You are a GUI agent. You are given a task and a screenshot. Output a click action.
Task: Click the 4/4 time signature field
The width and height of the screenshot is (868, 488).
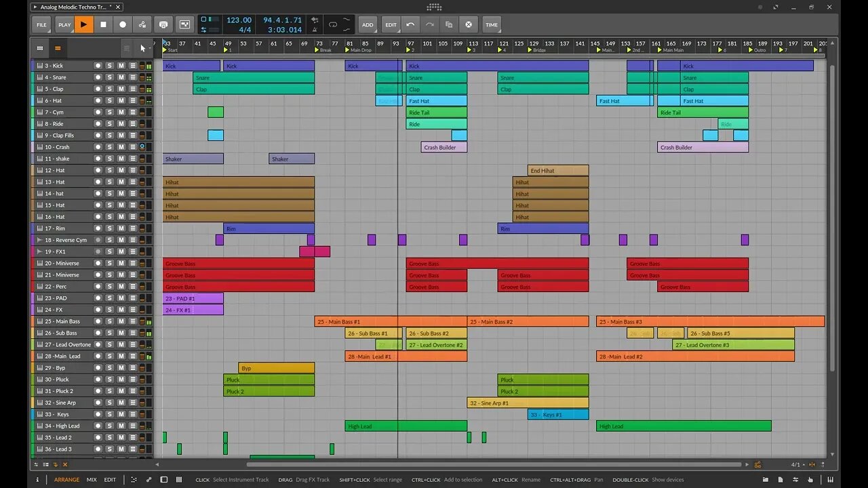click(x=245, y=30)
